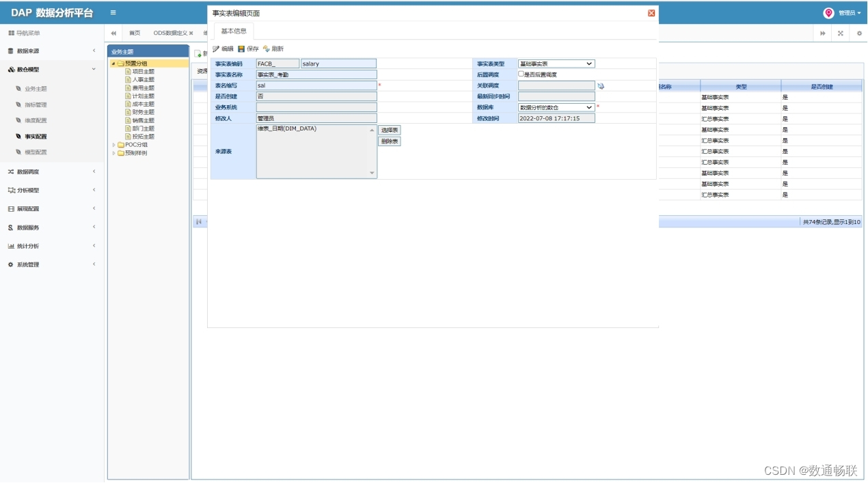The height and width of the screenshot is (483, 868).
Task: Click the 类型 column header
Action: tap(741, 87)
